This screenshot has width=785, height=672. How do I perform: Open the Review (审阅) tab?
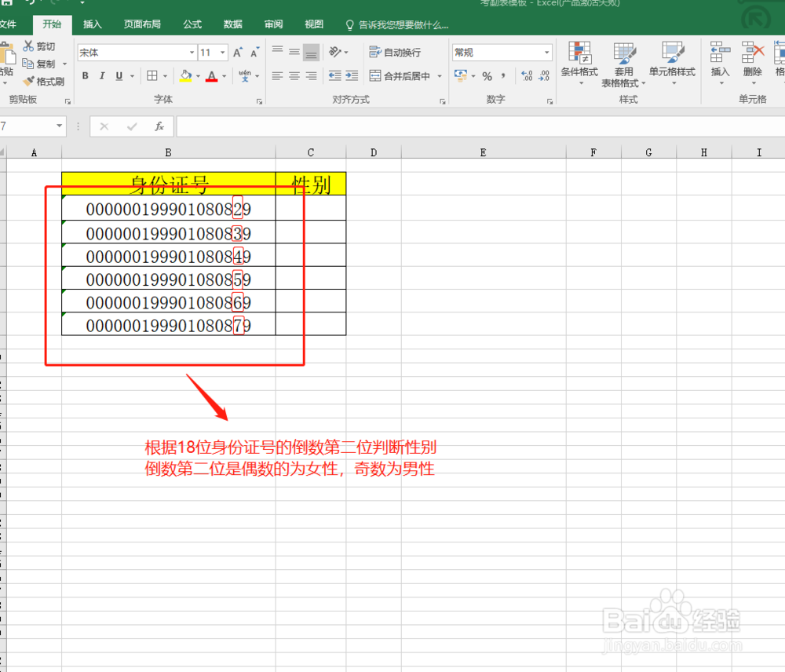(273, 24)
